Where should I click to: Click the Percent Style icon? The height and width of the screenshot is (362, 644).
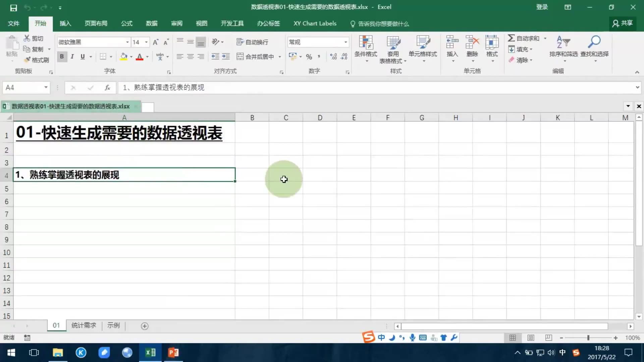pyautogui.click(x=309, y=57)
